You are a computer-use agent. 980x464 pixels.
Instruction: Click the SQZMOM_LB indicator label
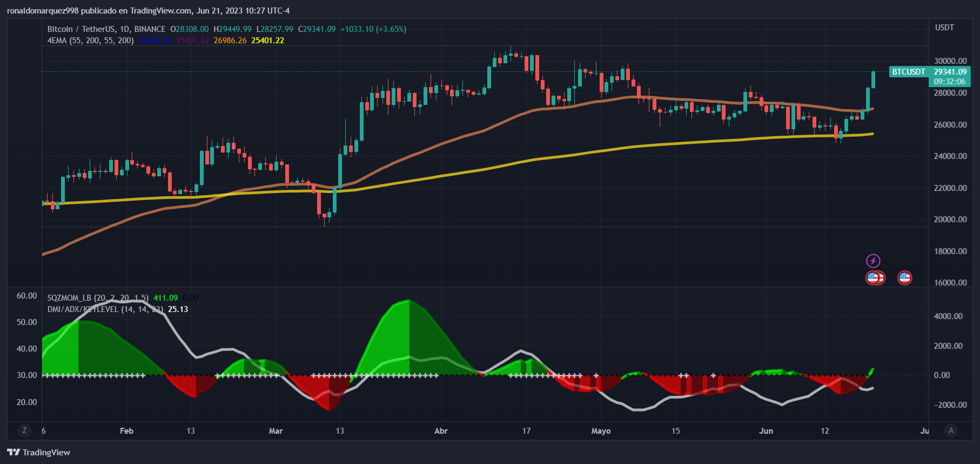coord(98,298)
